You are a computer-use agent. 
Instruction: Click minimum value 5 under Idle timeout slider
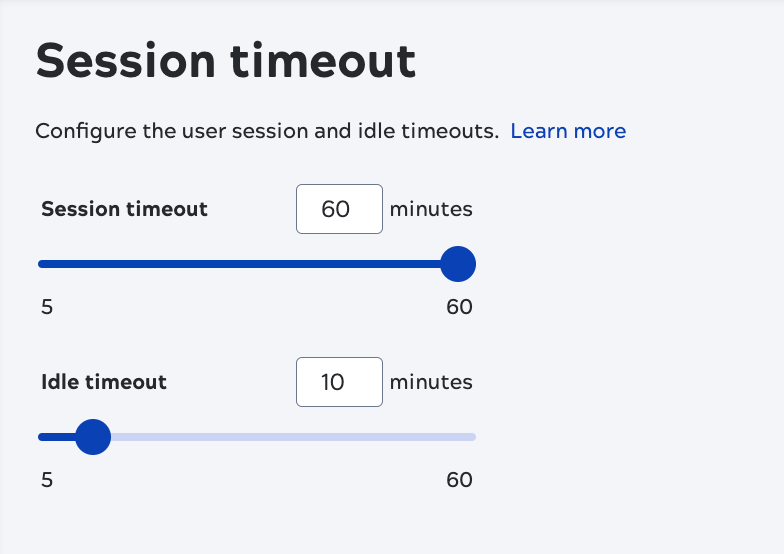47,480
